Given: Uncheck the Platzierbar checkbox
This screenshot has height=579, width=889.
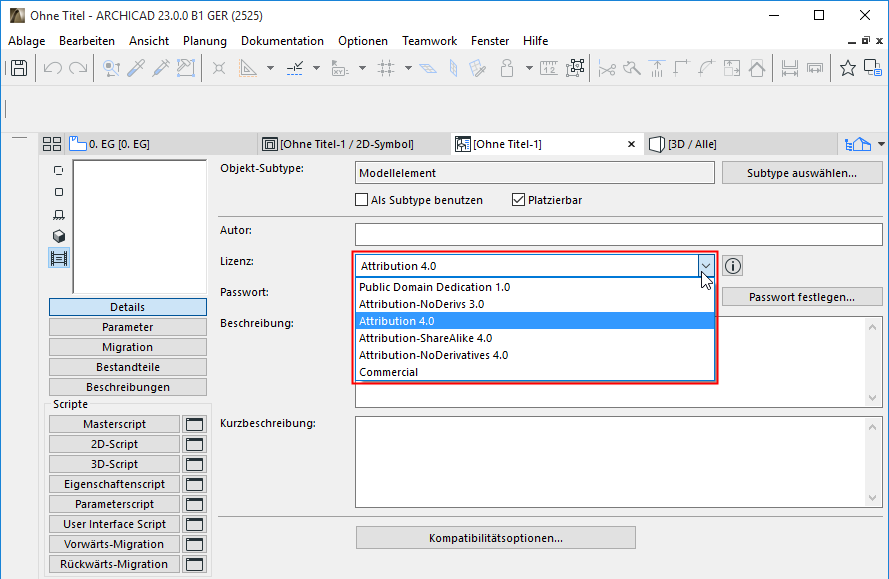Looking at the screenshot, I should coord(518,200).
